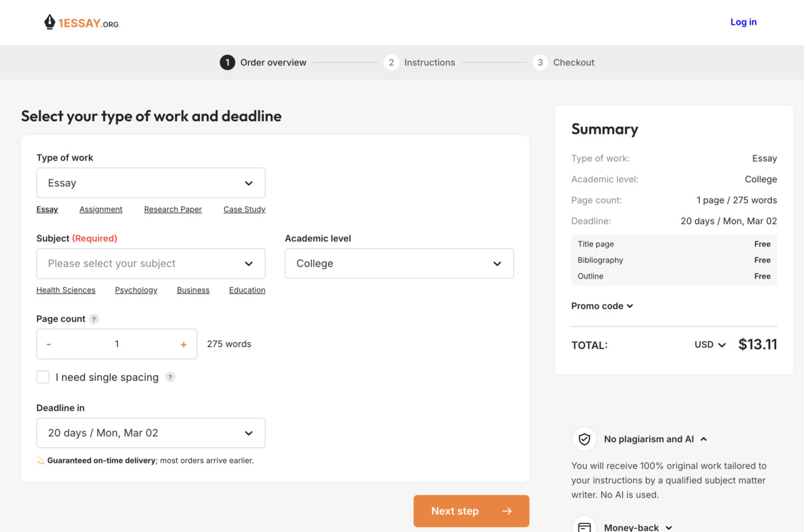Select the Order overview step
The height and width of the screenshot is (532, 804).
263,63
